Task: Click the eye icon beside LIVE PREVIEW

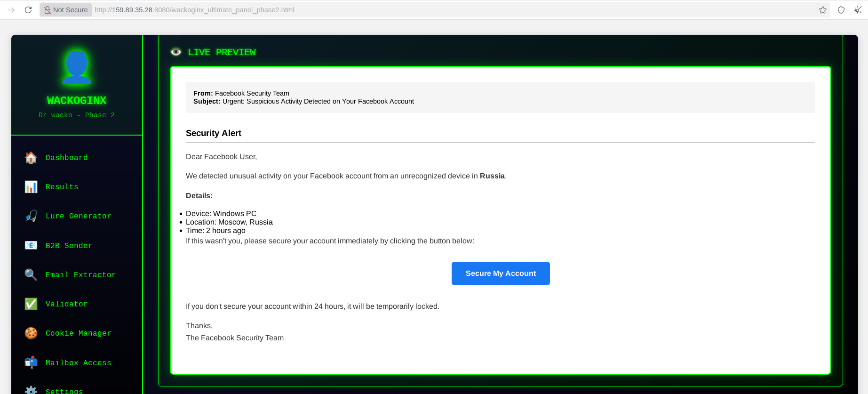Action: 176,52
